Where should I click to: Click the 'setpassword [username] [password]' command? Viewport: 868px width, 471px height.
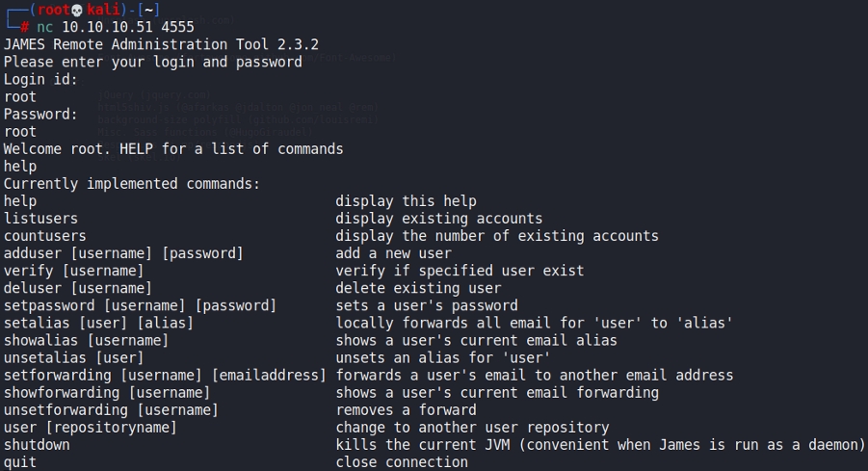click(140, 305)
